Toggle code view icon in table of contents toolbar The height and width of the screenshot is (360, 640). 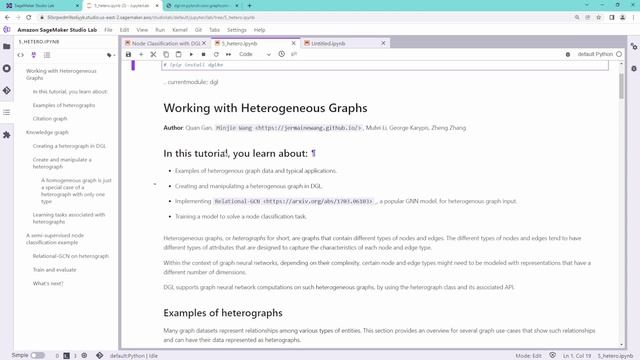click(20, 55)
